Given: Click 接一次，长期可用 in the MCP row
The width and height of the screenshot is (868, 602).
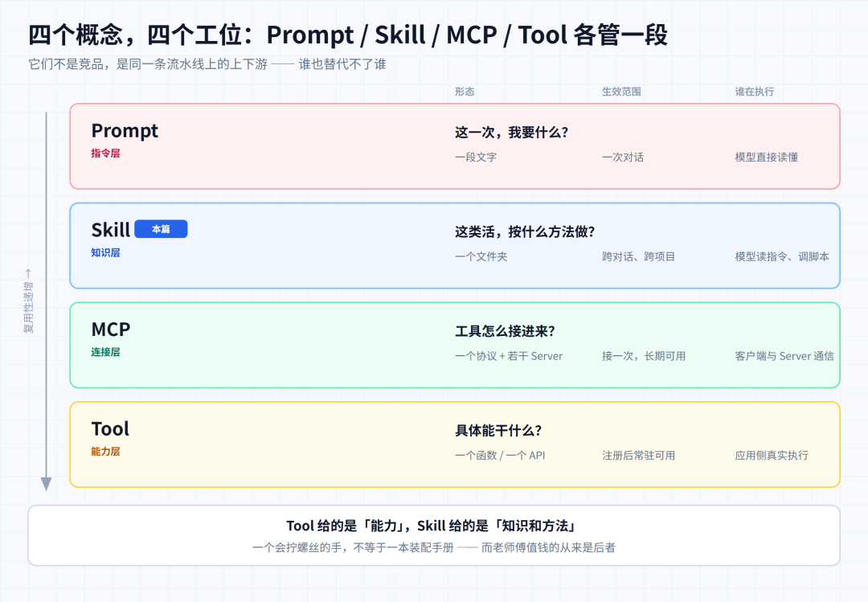Looking at the screenshot, I should 644,356.
